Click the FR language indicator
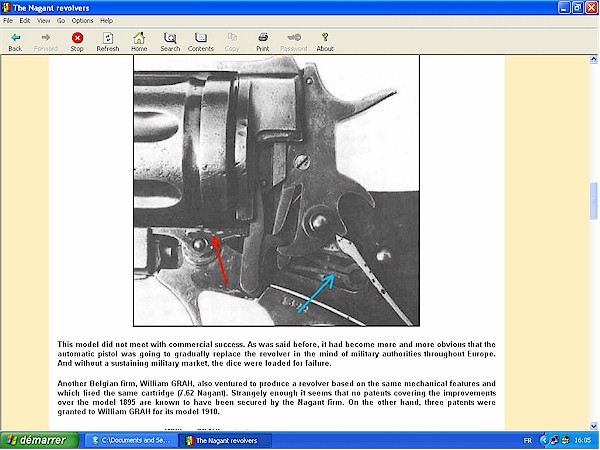The width and height of the screenshot is (600, 450). [x=527, y=441]
